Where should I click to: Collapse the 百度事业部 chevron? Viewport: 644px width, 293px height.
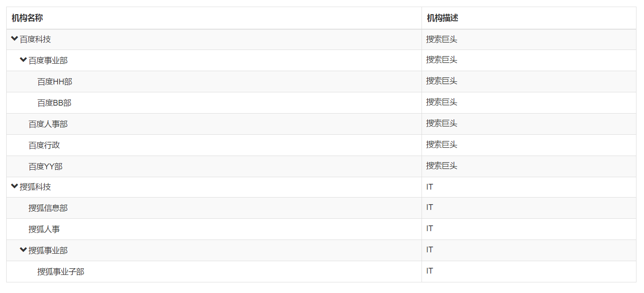coord(23,60)
